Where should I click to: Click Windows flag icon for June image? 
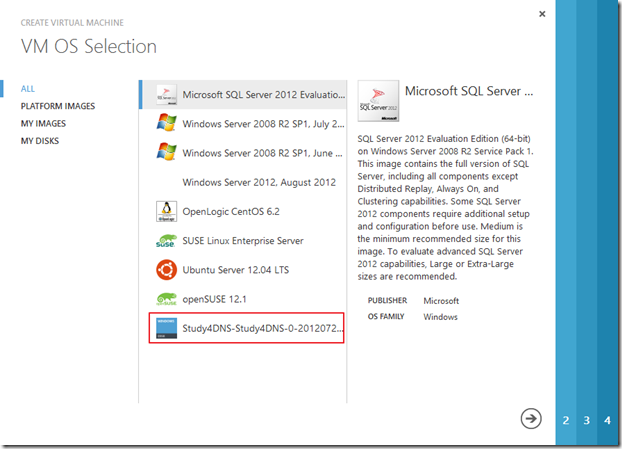[166, 152]
